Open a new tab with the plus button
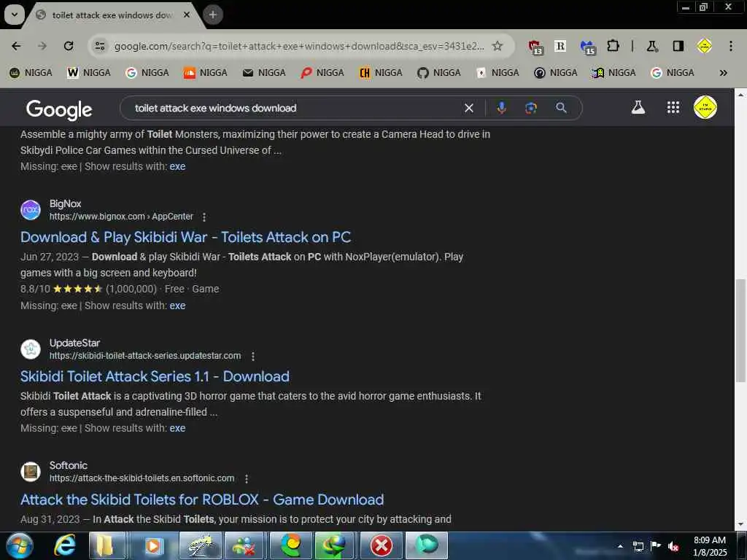 (213, 15)
